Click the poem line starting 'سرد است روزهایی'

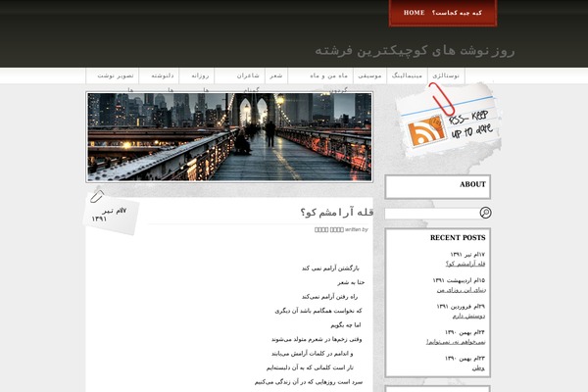[x=309, y=382]
